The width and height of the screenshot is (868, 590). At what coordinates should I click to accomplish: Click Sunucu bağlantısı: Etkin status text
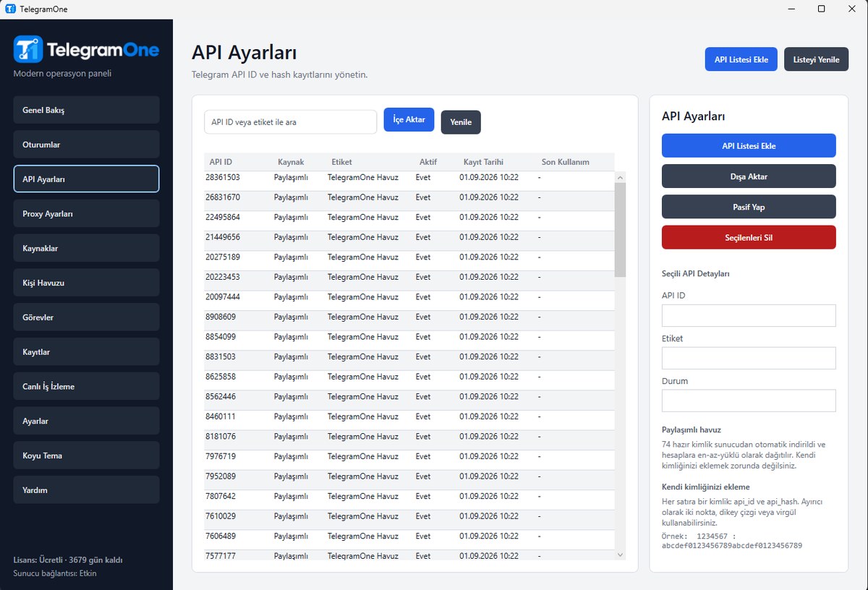(x=55, y=573)
